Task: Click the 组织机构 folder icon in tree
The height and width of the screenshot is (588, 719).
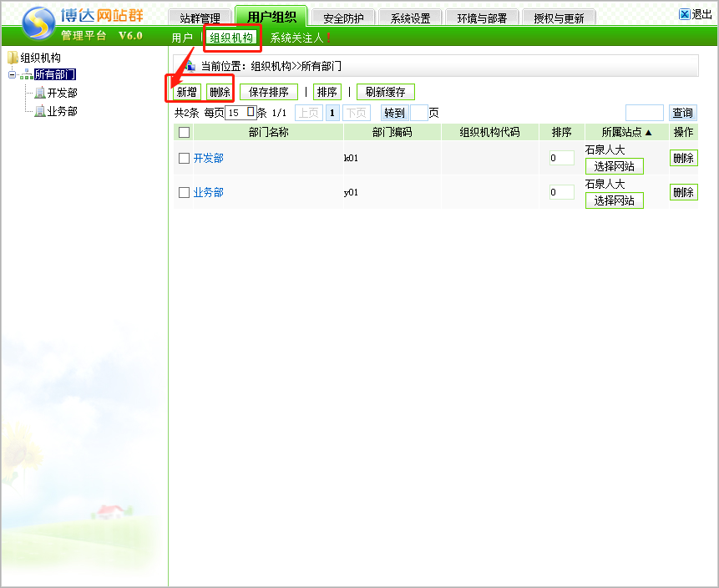Action: (13, 58)
